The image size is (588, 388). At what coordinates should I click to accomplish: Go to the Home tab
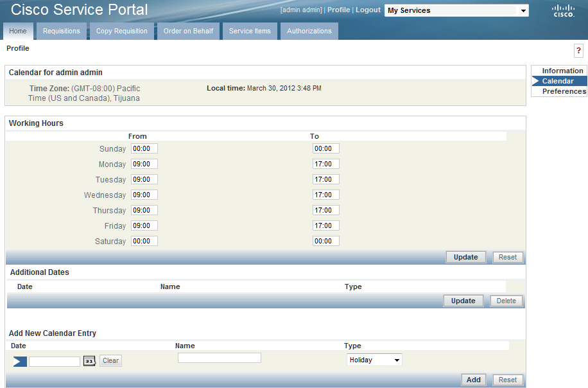18,31
